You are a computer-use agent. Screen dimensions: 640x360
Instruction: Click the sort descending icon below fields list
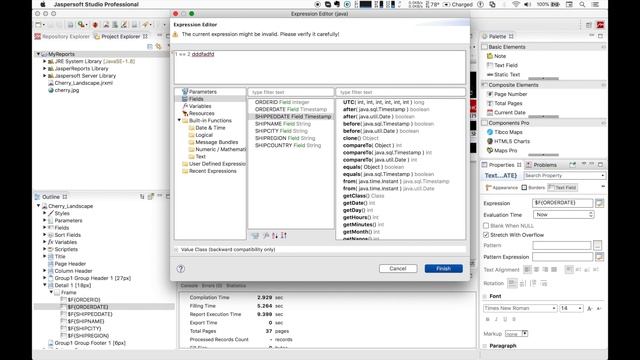284,236
